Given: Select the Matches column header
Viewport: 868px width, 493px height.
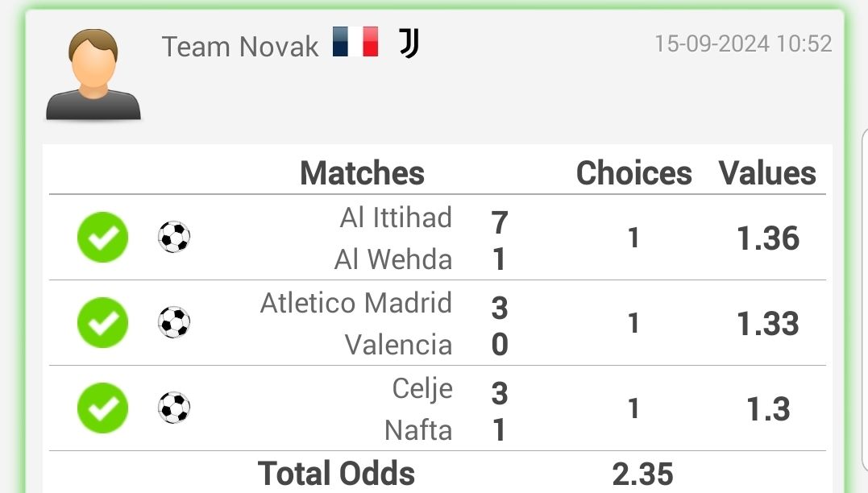Looking at the screenshot, I should point(362,173).
